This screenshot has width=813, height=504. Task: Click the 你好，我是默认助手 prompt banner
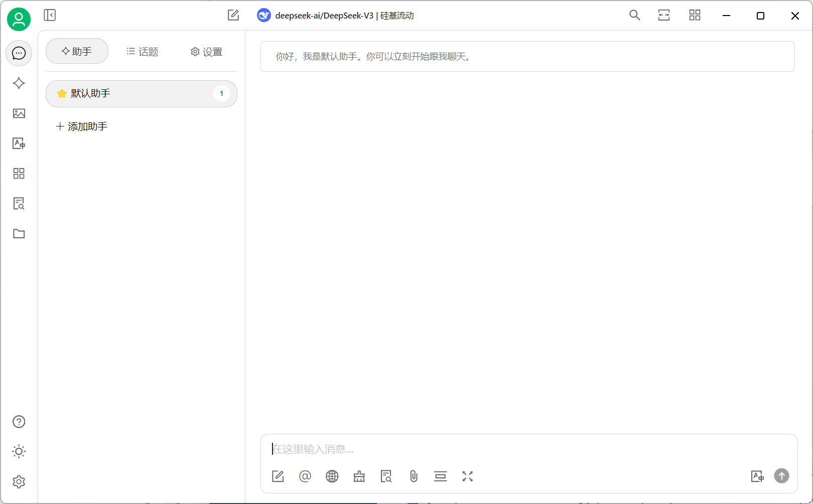[x=527, y=57]
